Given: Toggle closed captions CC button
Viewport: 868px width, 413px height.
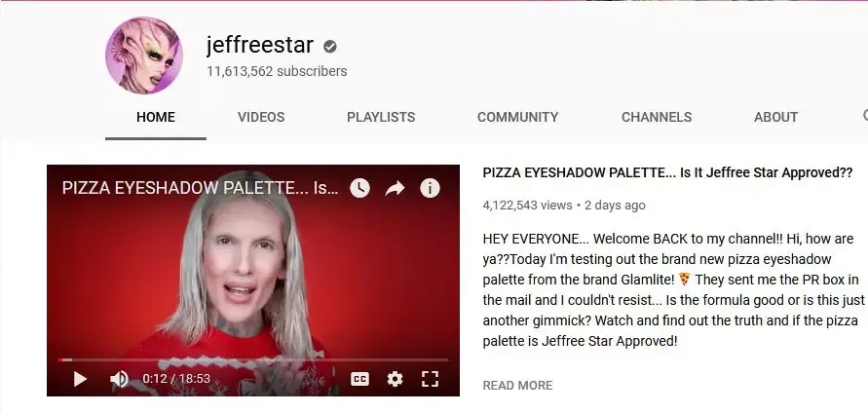Looking at the screenshot, I should pos(359,379).
